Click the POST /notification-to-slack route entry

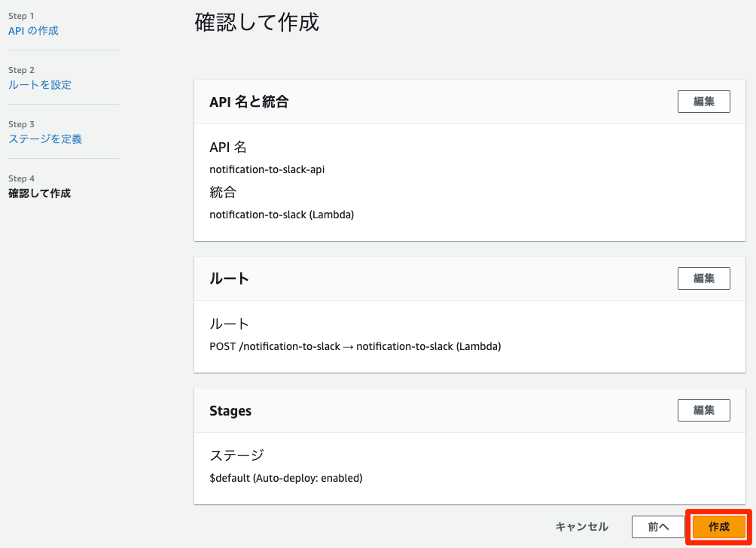click(x=355, y=346)
